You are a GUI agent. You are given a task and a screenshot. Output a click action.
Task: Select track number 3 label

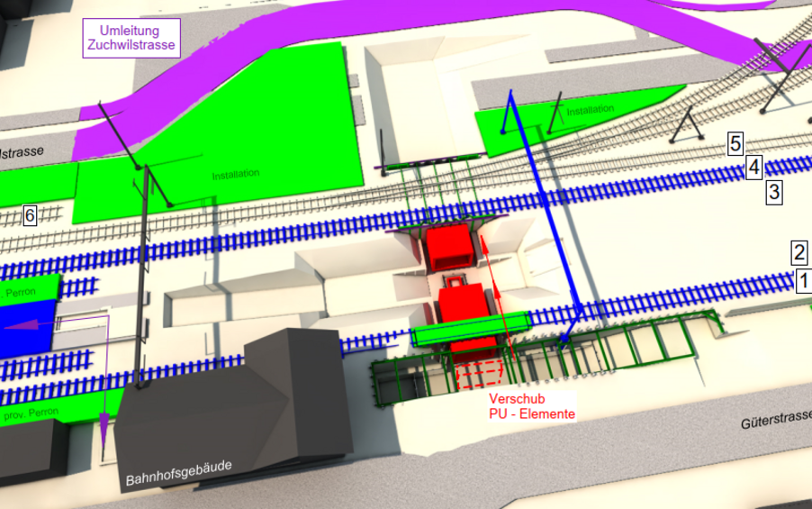(774, 191)
